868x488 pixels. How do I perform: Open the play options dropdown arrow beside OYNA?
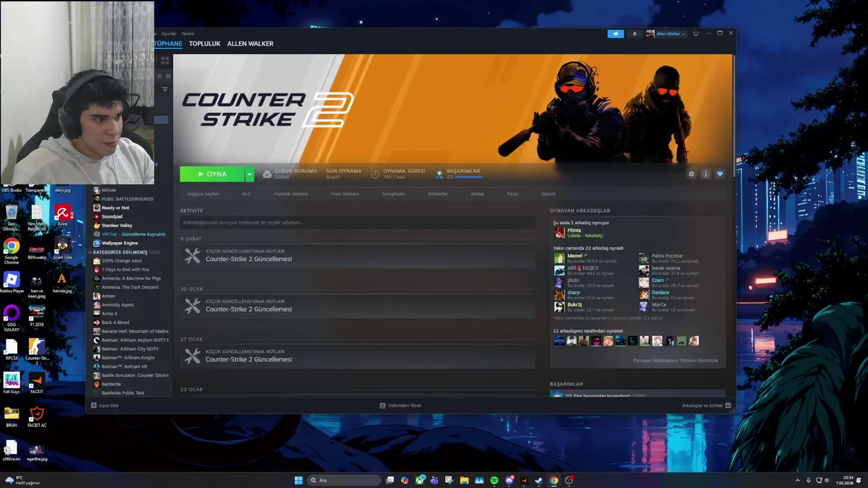(x=250, y=174)
